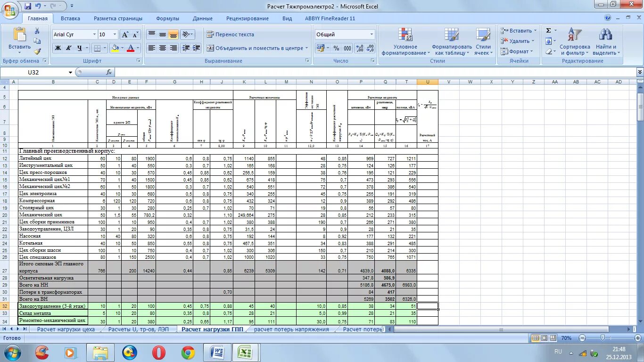This screenshot has width=644, height=362.
Task: Click the increase decimal places icon
Action: tap(359, 48)
